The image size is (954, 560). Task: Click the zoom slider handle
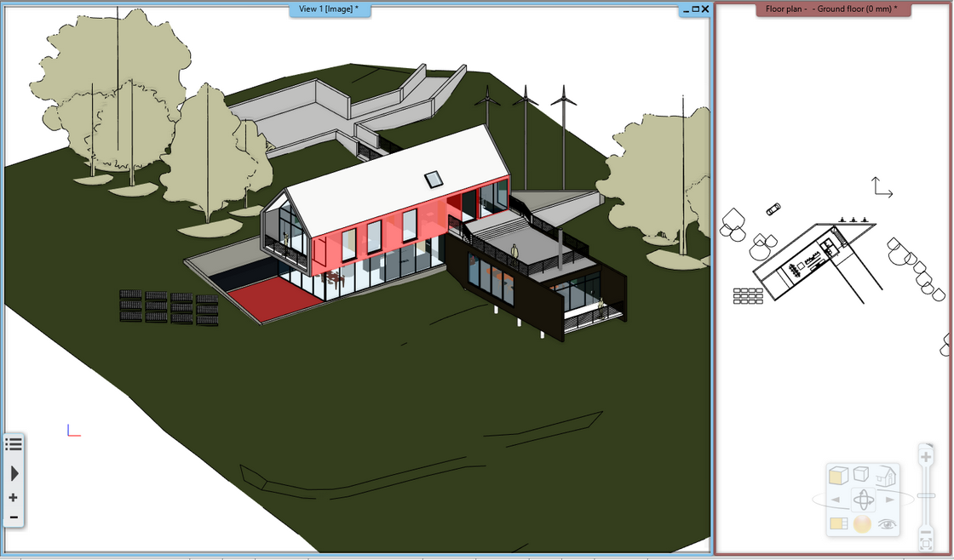[925, 495]
